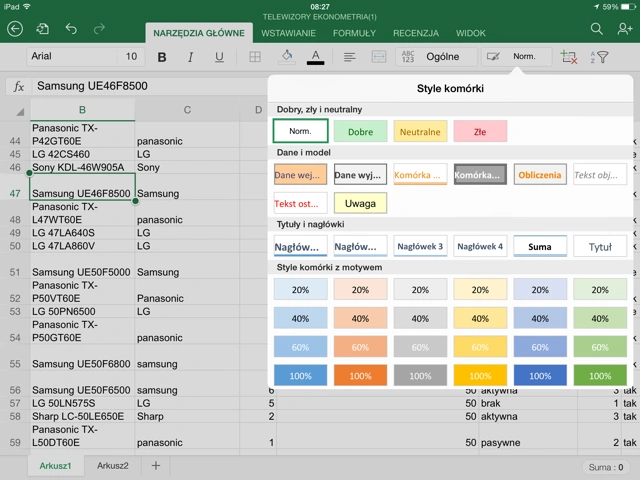This screenshot has width=640, height=480.
Task: Pick the light blue 20% theme style
Action: (x=300, y=289)
